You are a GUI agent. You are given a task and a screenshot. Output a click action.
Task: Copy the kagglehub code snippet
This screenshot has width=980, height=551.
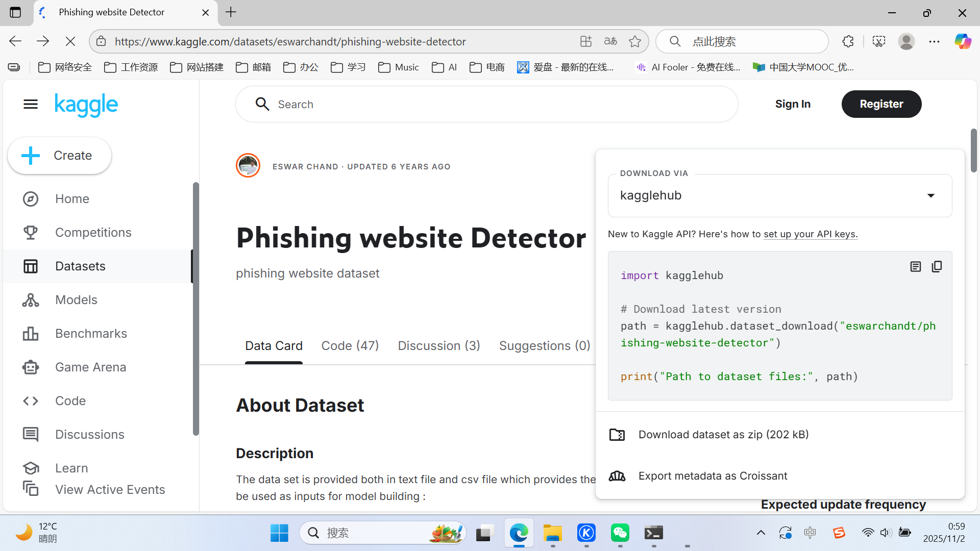pos(937,267)
